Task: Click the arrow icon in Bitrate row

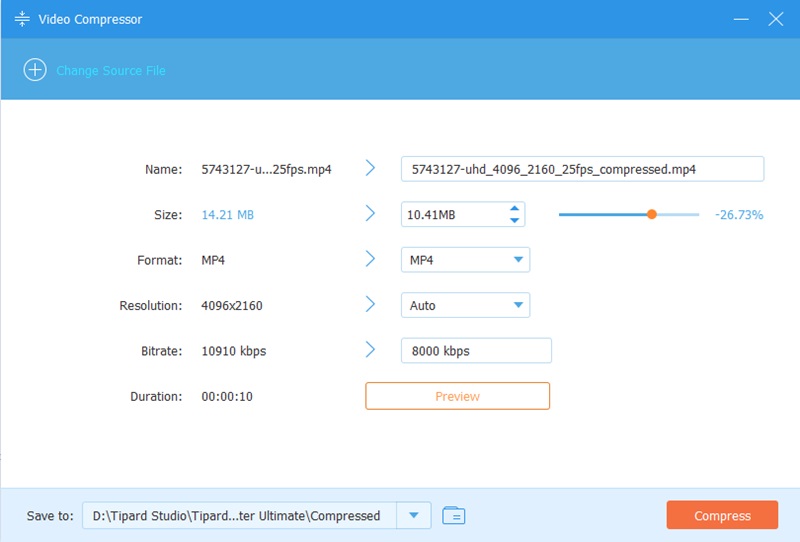Action: (x=370, y=350)
